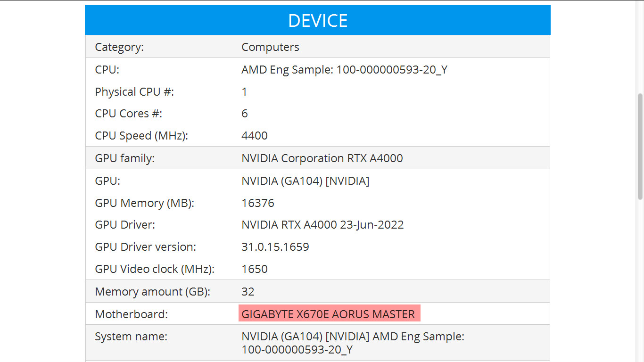Click the Memory amount value 32
The height and width of the screenshot is (362, 644).
(248, 292)
